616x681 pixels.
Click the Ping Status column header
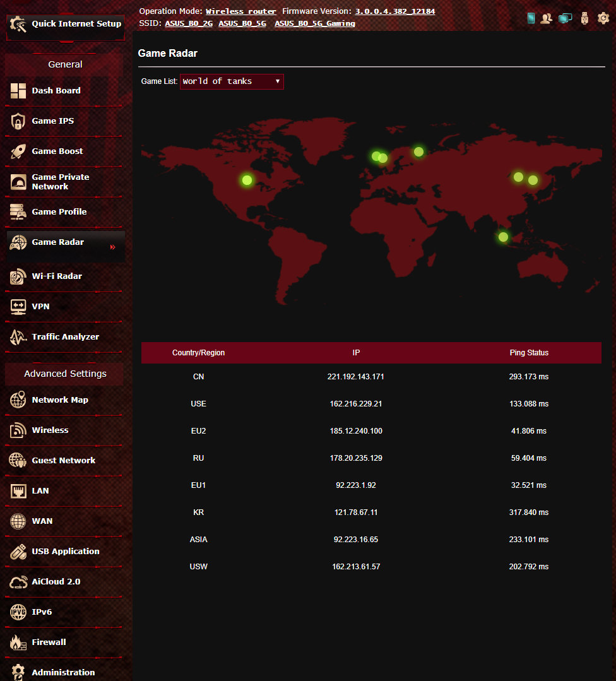tap(529, 353)
